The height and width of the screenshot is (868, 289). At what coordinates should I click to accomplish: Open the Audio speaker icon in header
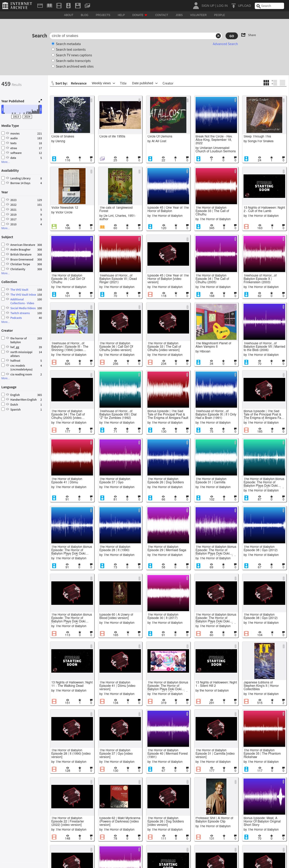coord(68,6)
